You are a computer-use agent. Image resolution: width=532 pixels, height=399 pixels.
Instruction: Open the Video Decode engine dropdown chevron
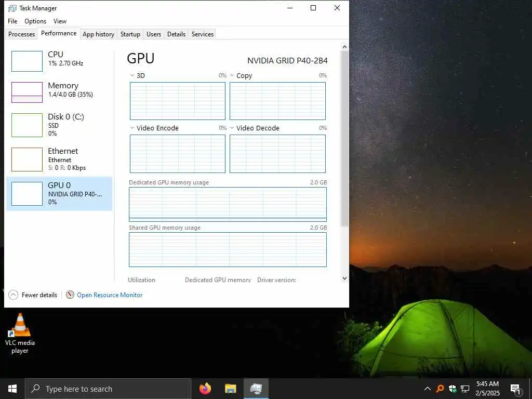[x=232, y=128]
